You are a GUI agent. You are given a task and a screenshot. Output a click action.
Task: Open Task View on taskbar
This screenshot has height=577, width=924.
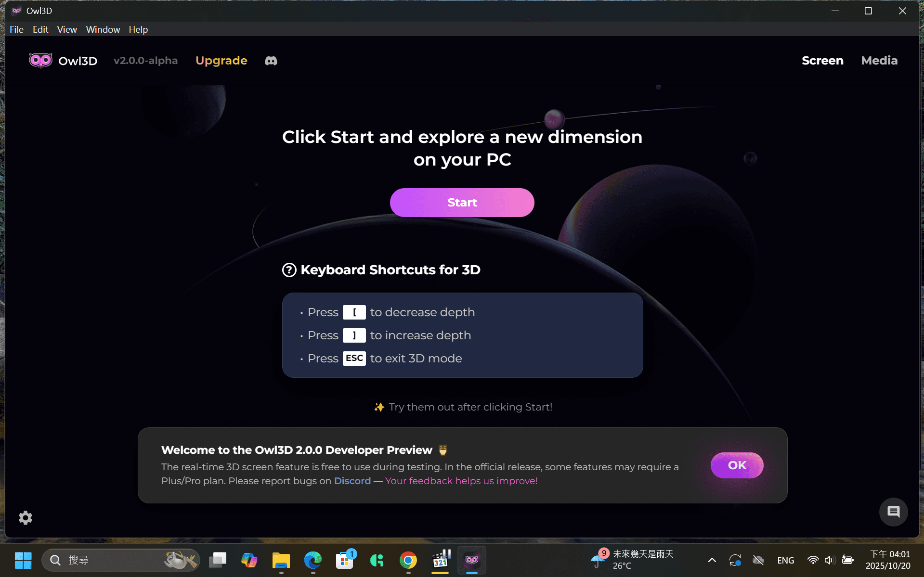pyautogui.click(x=218, y=560)
